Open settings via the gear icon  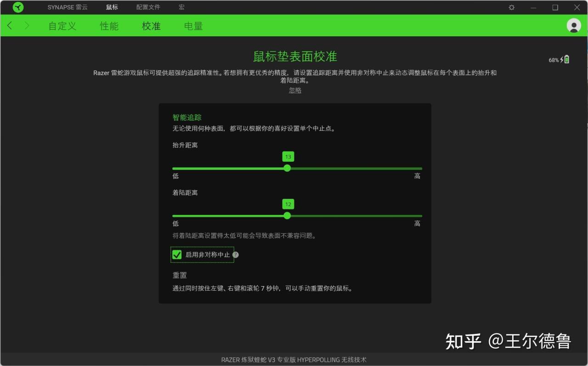(512, 7)
